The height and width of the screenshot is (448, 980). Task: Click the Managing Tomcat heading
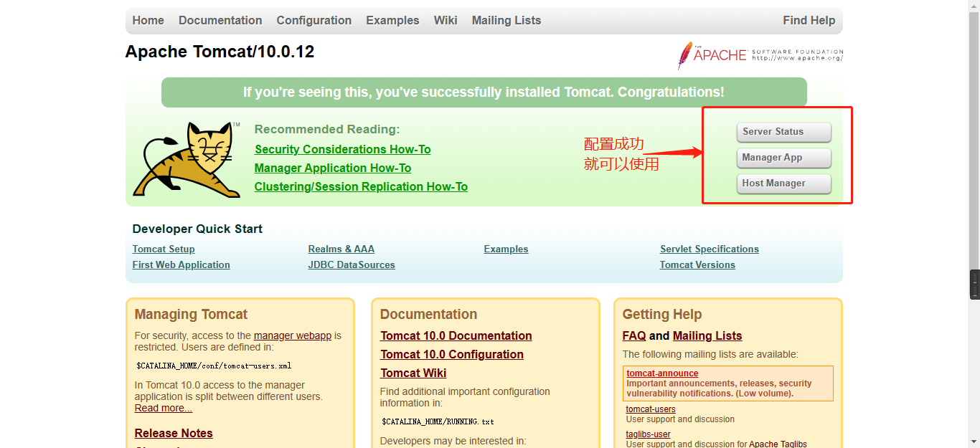tap(191, 315)
